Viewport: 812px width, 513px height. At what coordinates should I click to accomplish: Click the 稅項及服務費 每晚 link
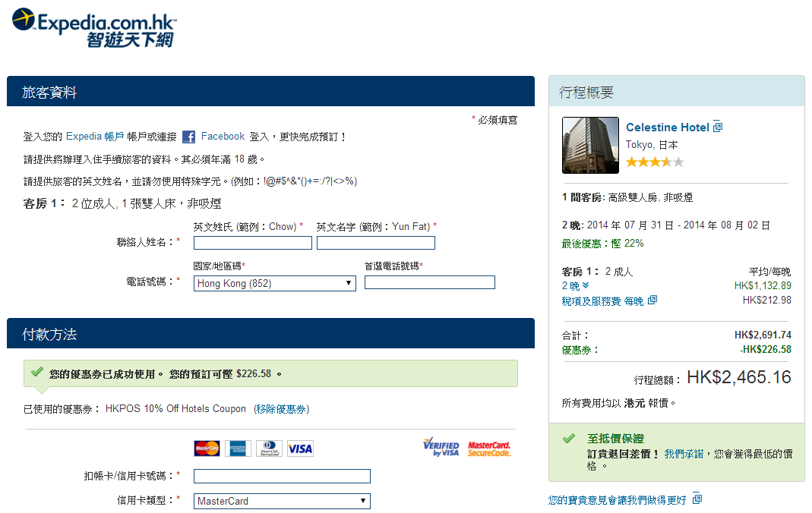pyautogui.click(x=602, y=301)
